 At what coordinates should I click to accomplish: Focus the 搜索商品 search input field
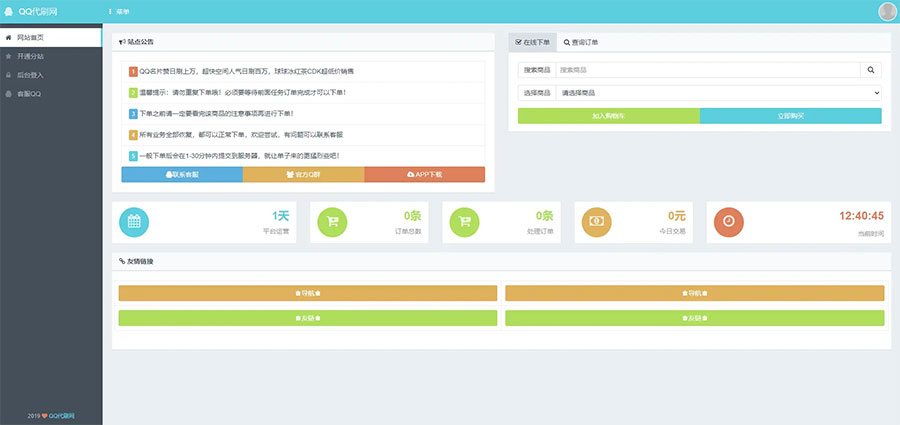[x=707, y=70]
